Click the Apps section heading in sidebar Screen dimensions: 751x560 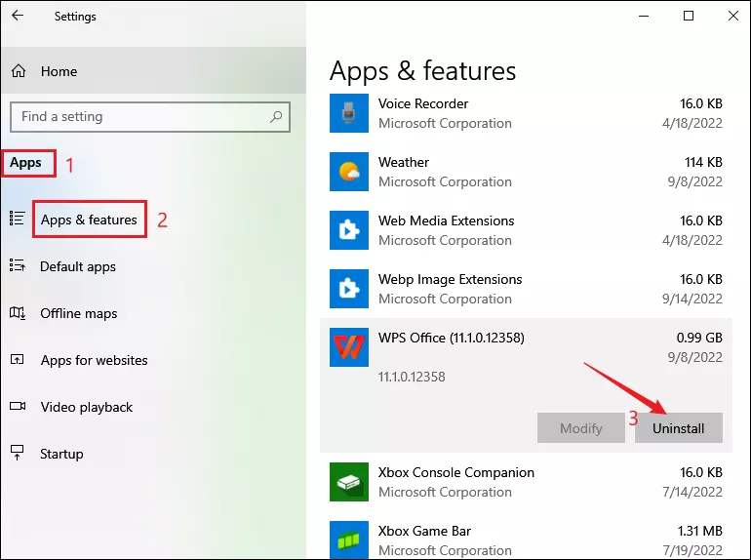[25, 162]
